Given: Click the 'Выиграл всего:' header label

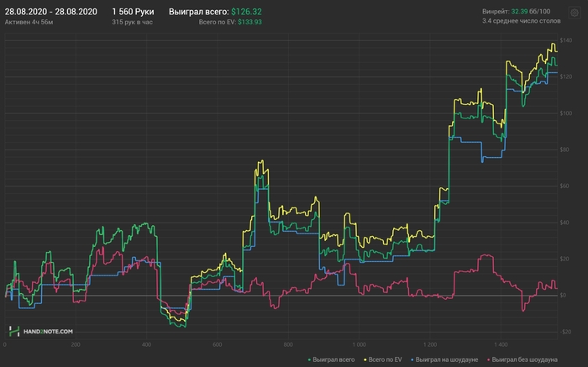Looking at the screenshot, I should tap(199, 12).
